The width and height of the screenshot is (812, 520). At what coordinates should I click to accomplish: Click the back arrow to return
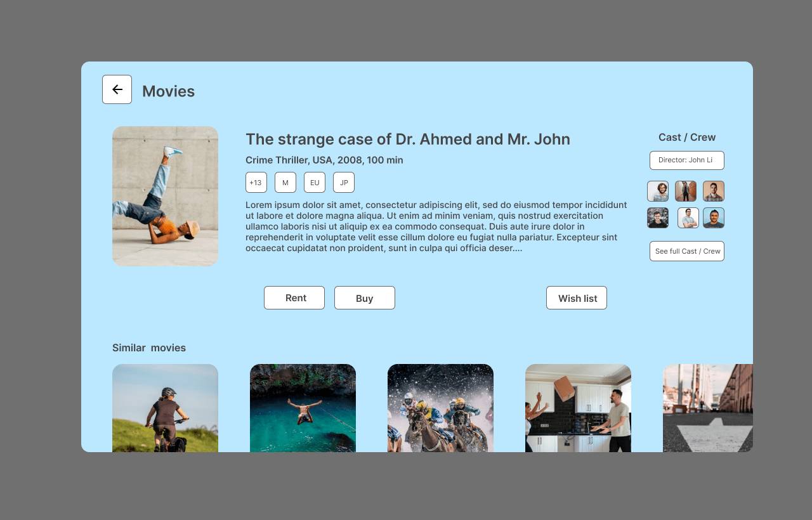[117, 89]
